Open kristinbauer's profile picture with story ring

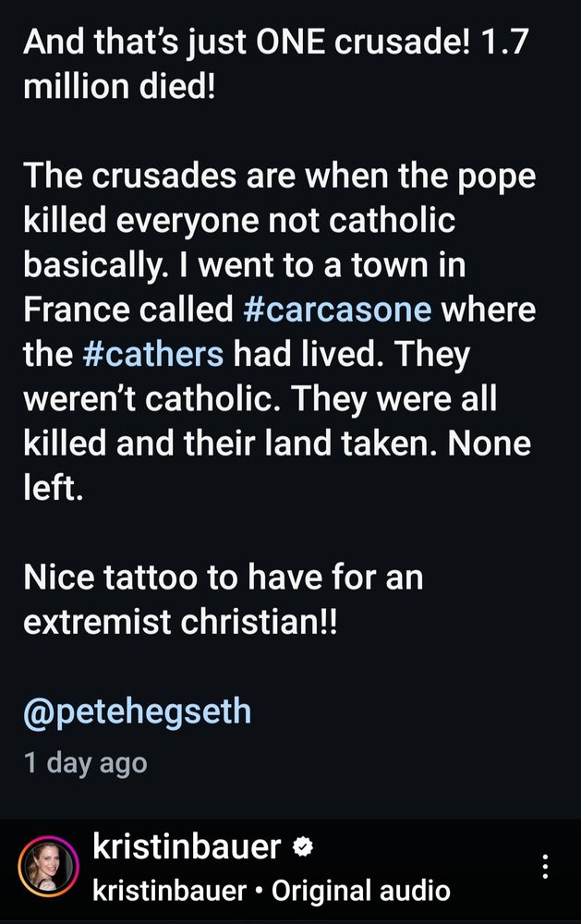(x=48, y=867)
